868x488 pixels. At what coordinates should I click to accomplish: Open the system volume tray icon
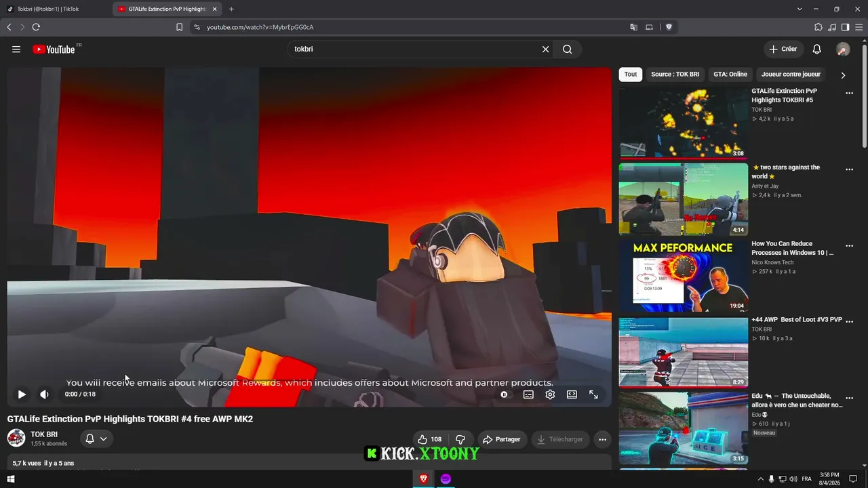(x=794, y=479)
